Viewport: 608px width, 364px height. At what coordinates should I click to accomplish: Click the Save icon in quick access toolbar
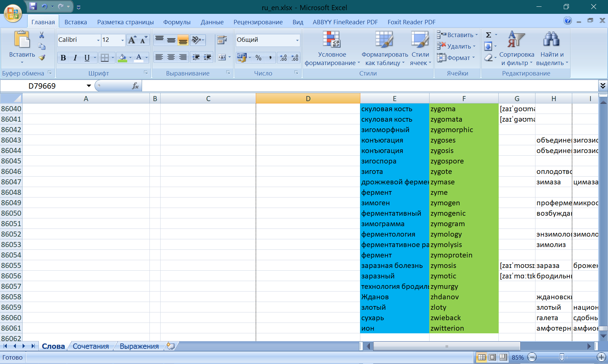point(33,6)
